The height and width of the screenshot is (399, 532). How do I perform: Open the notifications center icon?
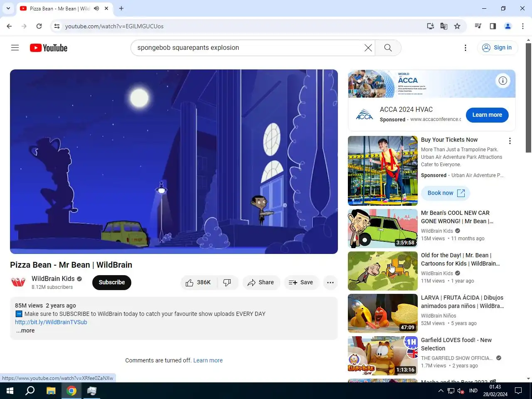coord(518,391)
